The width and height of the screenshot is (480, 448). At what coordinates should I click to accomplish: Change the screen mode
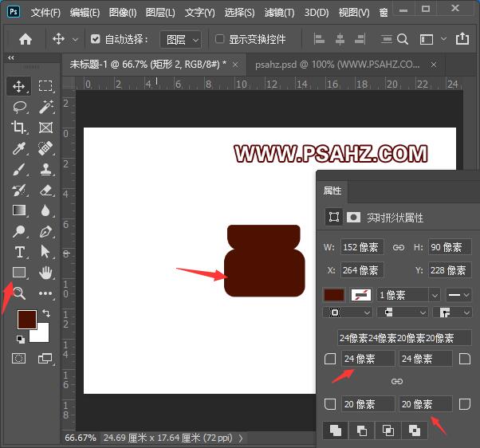(x=45, y=359)
